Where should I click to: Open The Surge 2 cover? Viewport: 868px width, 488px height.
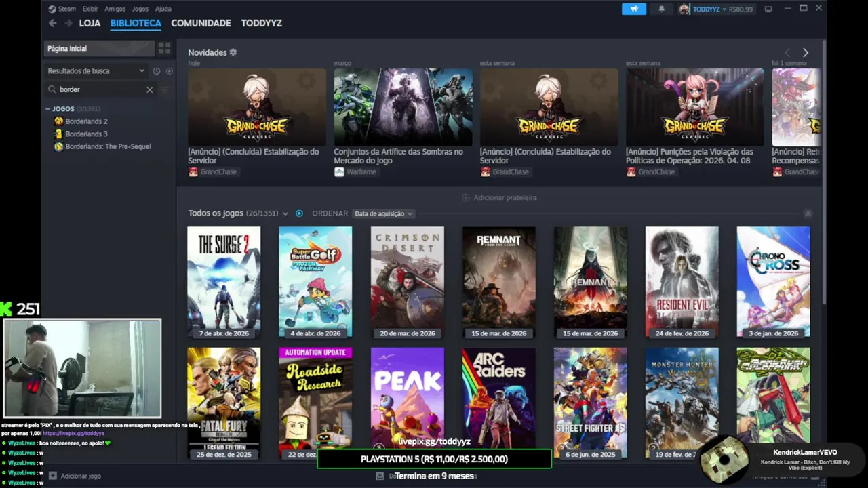224,282
